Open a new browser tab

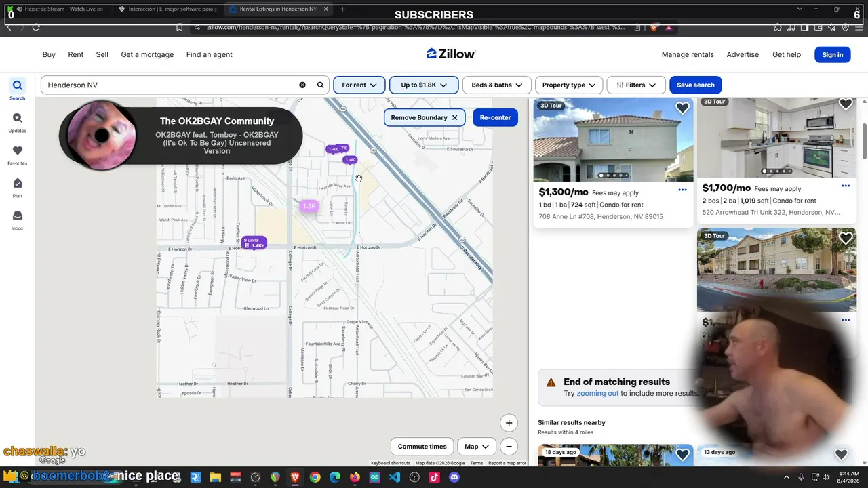click(x=342, y=9)
